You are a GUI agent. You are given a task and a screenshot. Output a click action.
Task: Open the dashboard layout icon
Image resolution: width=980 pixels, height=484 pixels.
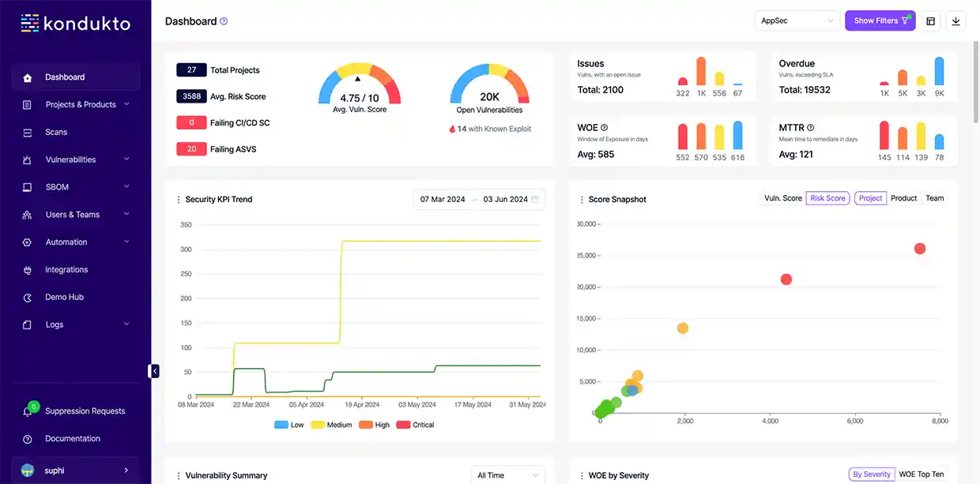[x=930, y=21]
